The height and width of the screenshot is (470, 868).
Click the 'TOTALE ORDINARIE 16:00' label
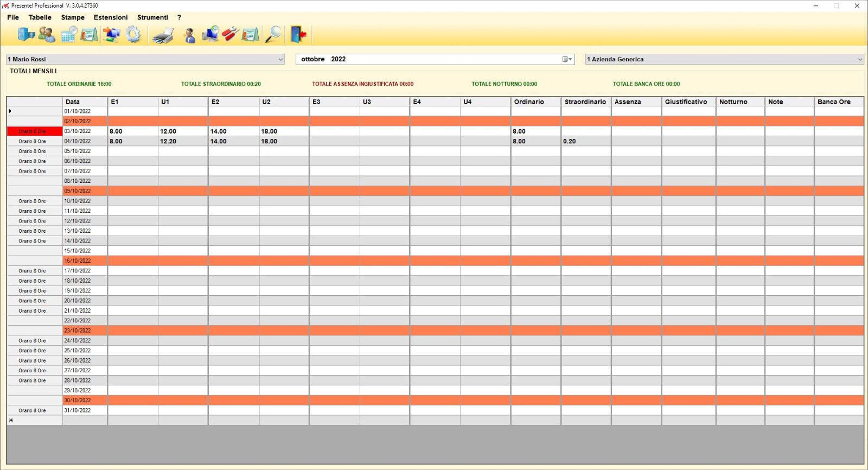click(79, 84)
